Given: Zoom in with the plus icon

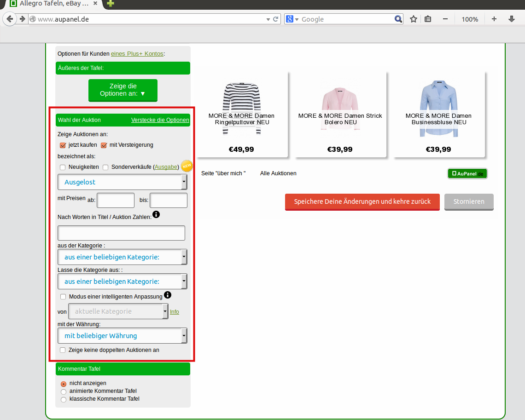Looking at the screenshot, I should 494,19.
